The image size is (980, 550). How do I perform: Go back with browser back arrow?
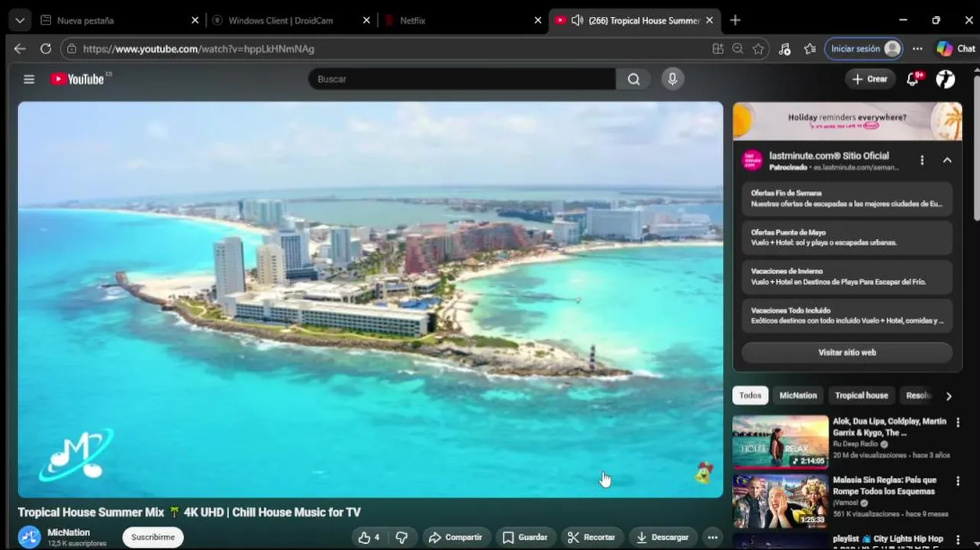[20, 49]
